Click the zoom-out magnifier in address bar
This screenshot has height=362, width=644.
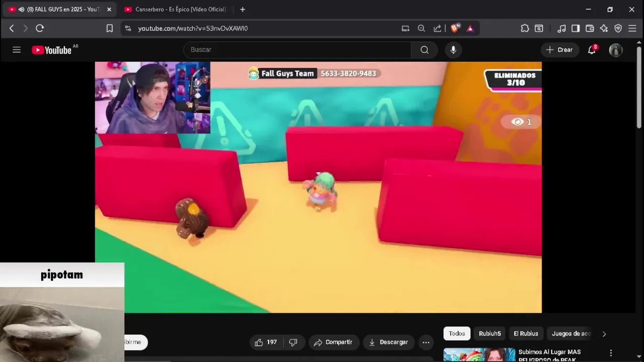click(422, 28)
